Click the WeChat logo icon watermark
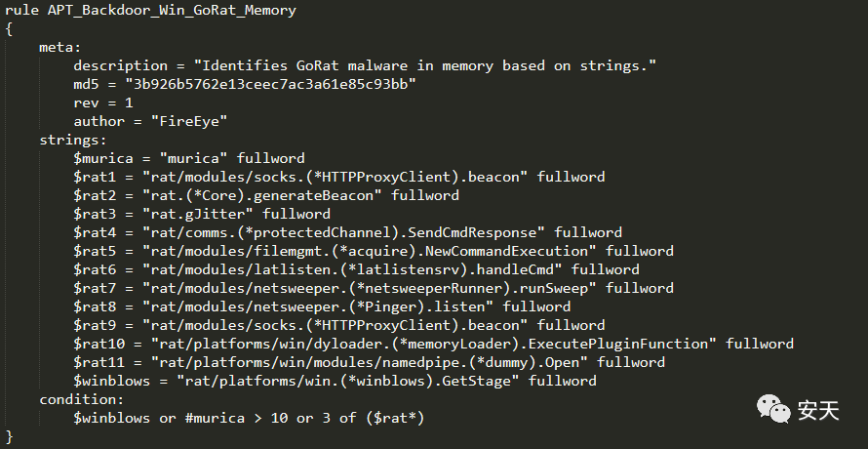Screen dimensions: 868x449 point(774,409)
